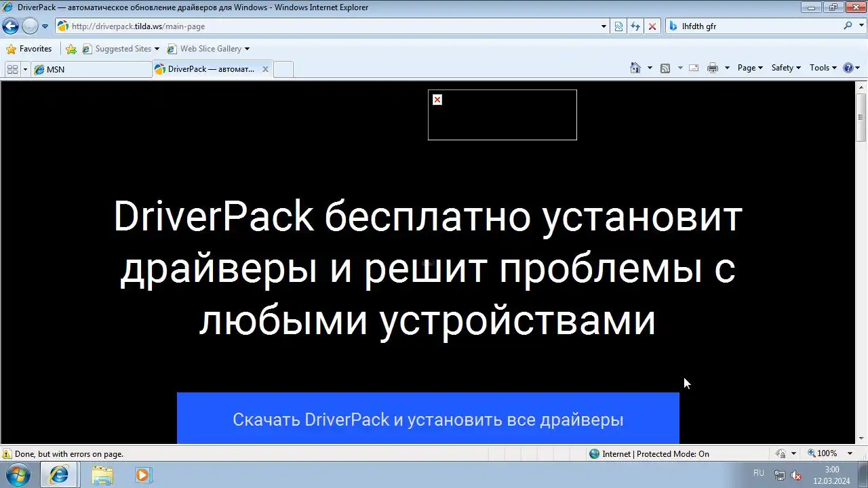The height and width of the screenshot is (488, 868).
Task: Open a new blank tab
Action: [283, 69]
